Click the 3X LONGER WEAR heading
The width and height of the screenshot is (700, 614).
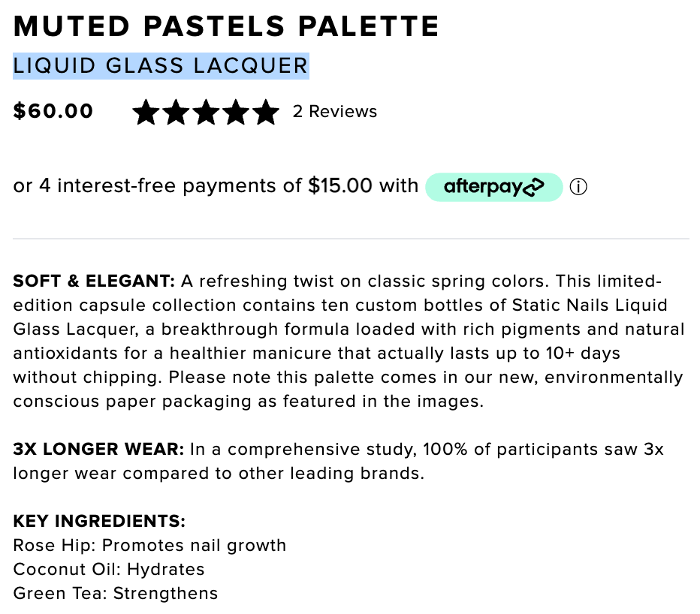tap(98, 449)
